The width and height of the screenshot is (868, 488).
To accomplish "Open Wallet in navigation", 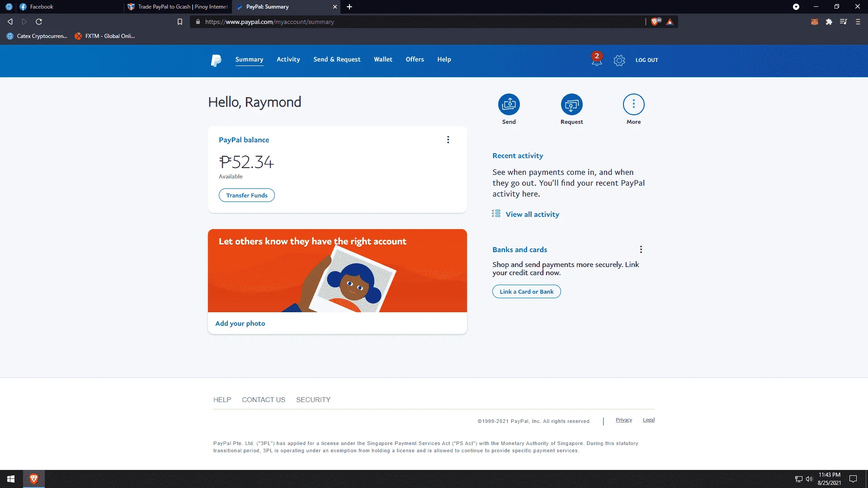I will click(x=383, y=59).
